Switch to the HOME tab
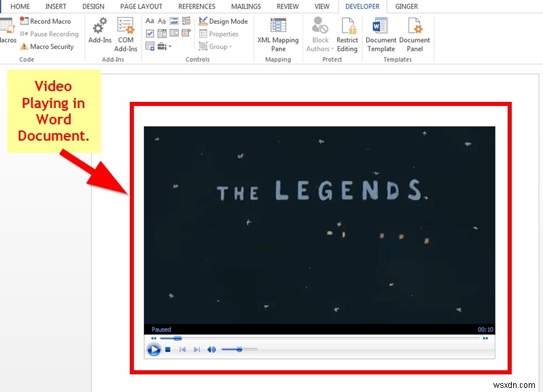Image resolution: width=543 pixels, height=392 pixels. click(x=20, y=6)
